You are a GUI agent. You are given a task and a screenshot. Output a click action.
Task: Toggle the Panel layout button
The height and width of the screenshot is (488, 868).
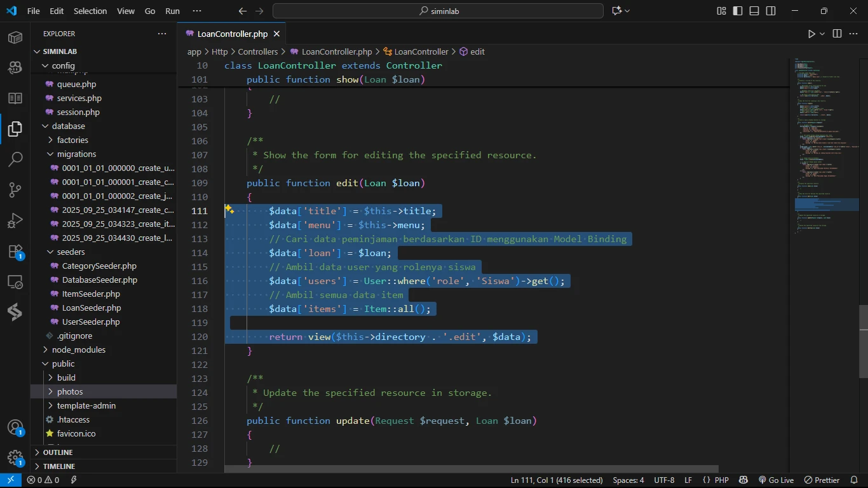(x=754, y=11)
